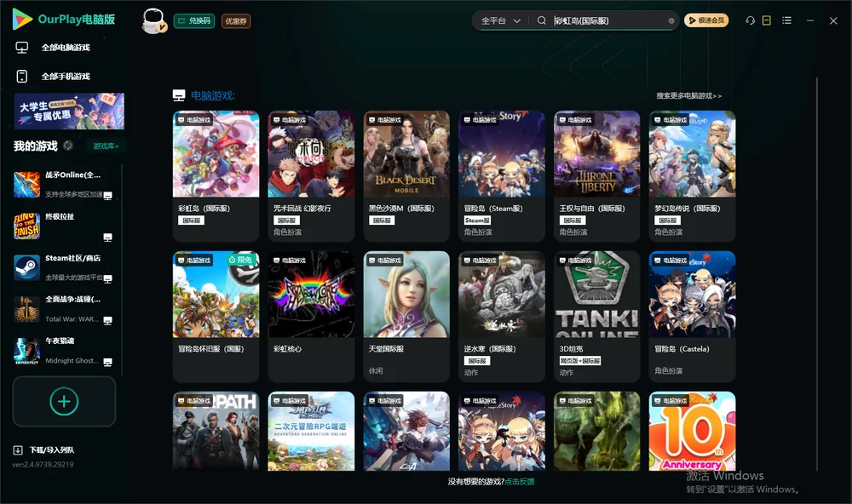Open the user avatar profile

pos(153,20)
